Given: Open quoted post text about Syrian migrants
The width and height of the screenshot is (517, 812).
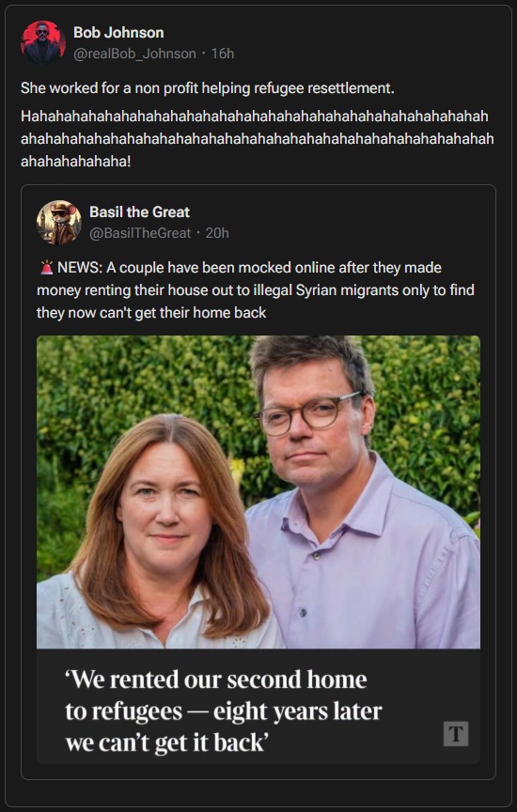Looking at the screenshot, I should point(256,290).
